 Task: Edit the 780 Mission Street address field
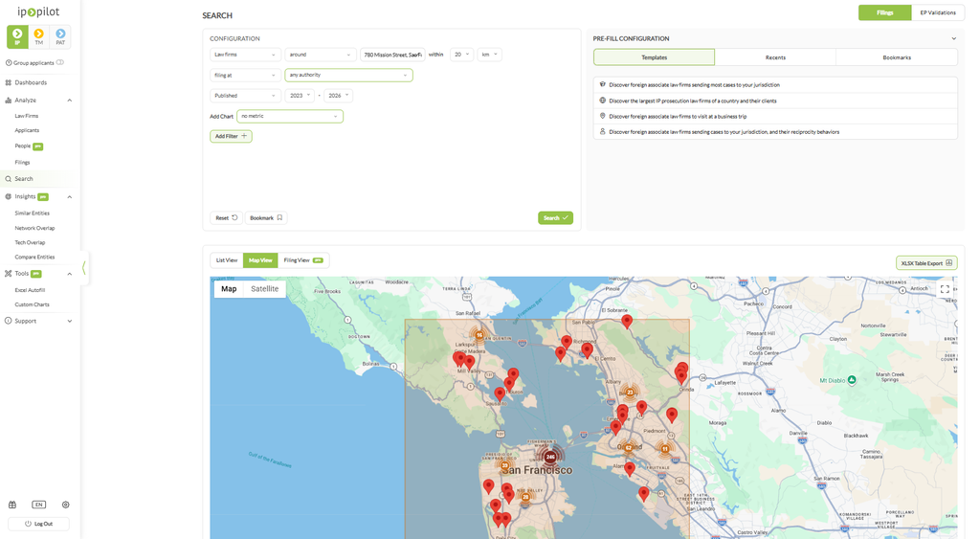point(392,55)
